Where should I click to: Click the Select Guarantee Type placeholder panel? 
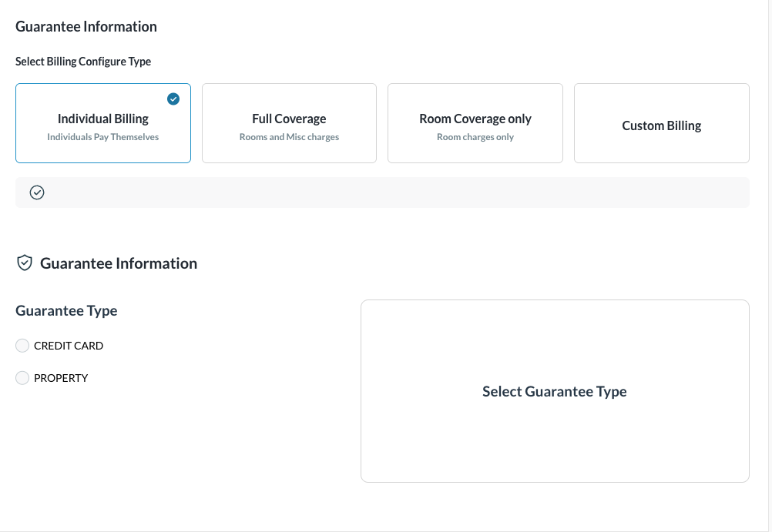pyautogui.click(x=555, y=391)
